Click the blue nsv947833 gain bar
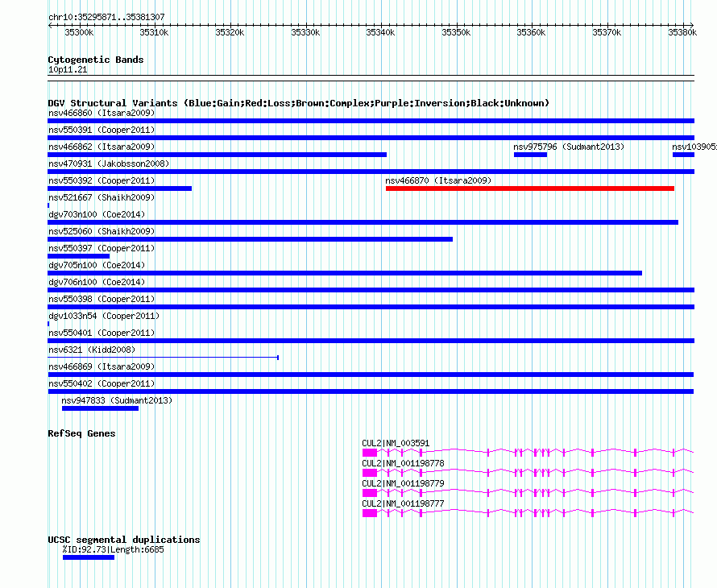Viewport: 717px width, 588px height. (100, 408)
